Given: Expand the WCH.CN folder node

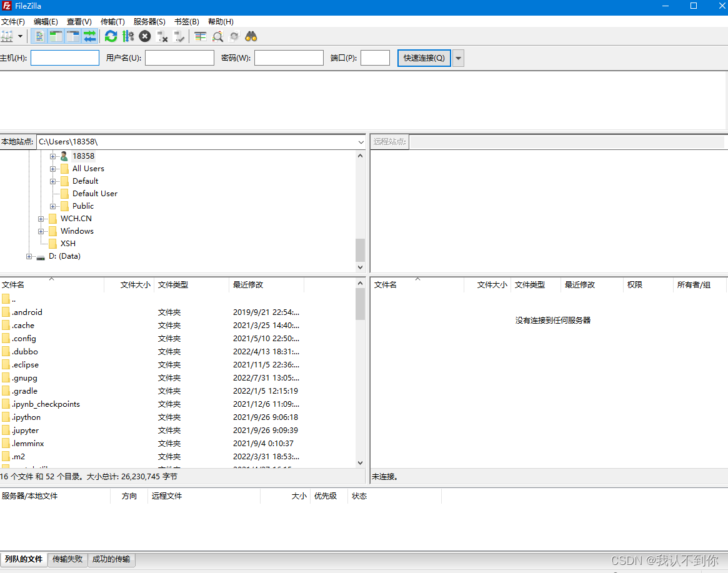Looking at the screenshot, I should pyautogui.click(x=41, y=219).
